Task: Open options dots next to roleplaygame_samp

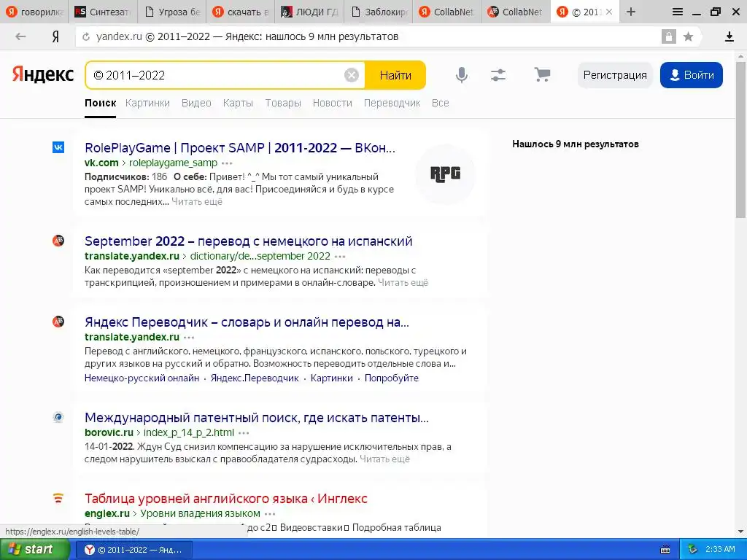Action: point(228,163)
